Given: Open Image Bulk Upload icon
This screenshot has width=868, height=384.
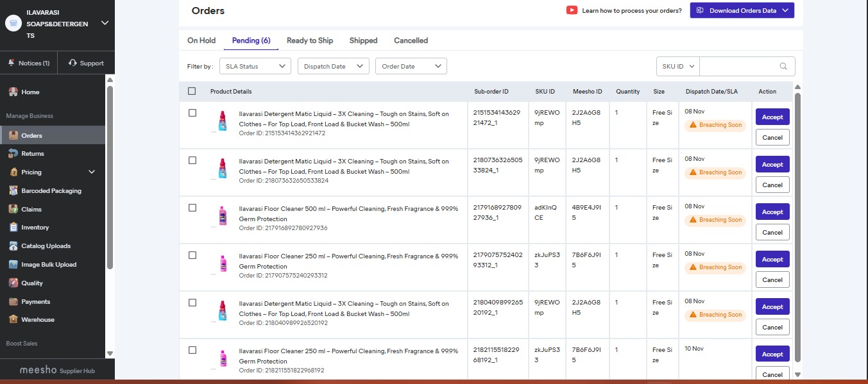Looking at the screenshot, I should (13, 265).
